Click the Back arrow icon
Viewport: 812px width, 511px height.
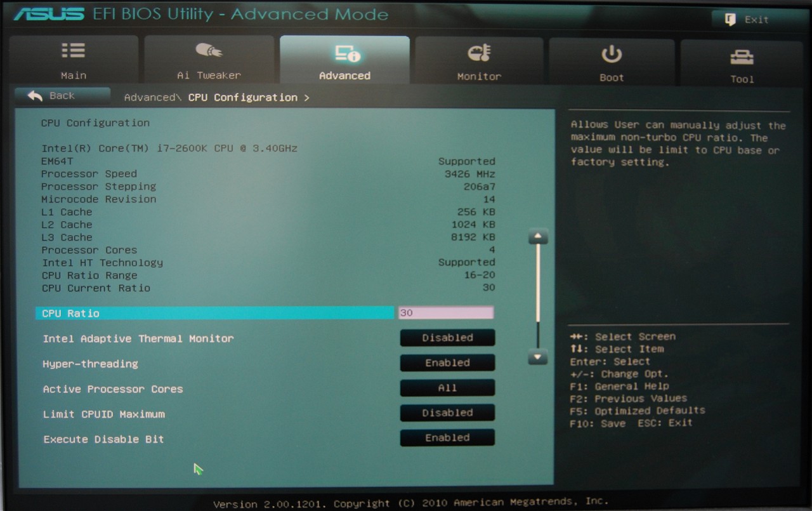click(x=36, y=96)
